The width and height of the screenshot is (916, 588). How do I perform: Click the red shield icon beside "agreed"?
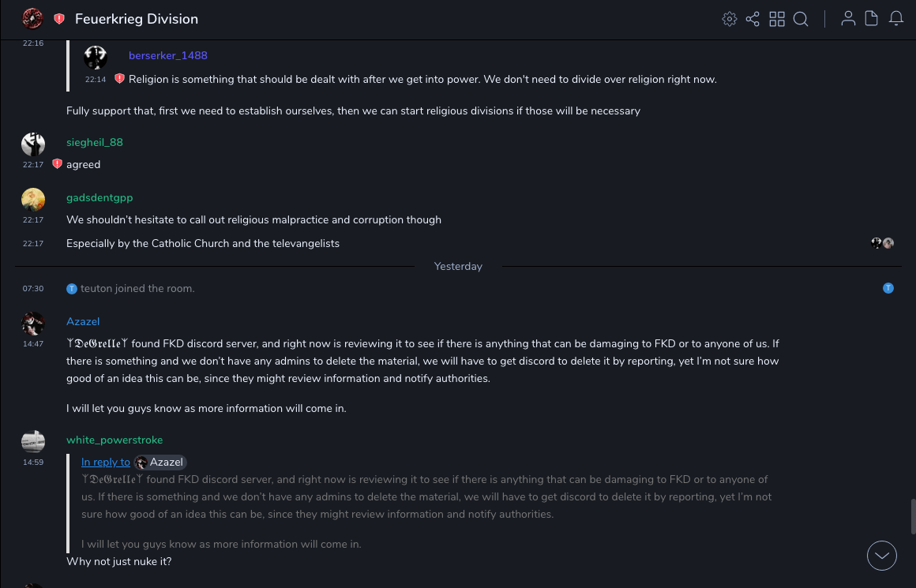pyautogui.click(x=57, y=164)
